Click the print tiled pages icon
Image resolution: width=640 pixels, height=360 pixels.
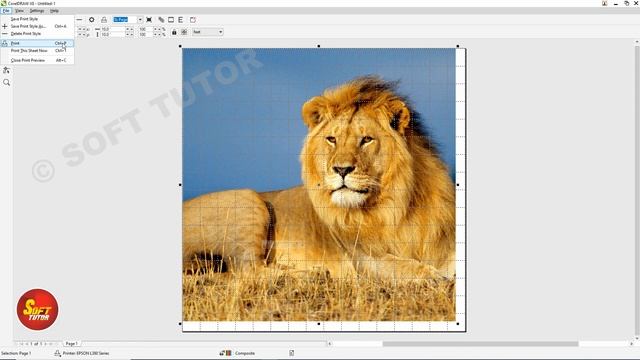pos(184,32)
